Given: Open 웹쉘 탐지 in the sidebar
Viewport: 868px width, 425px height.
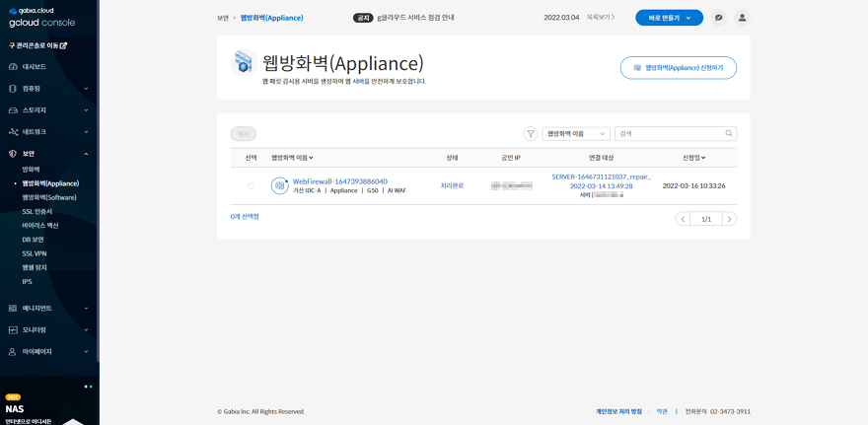Looking at the screenshot, I should pos(35,267).
